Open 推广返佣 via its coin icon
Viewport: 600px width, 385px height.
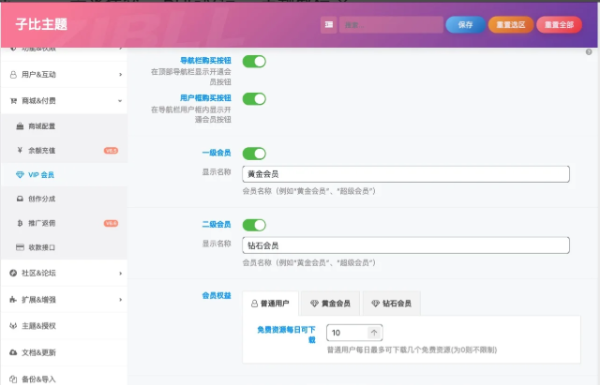point(20,223)
